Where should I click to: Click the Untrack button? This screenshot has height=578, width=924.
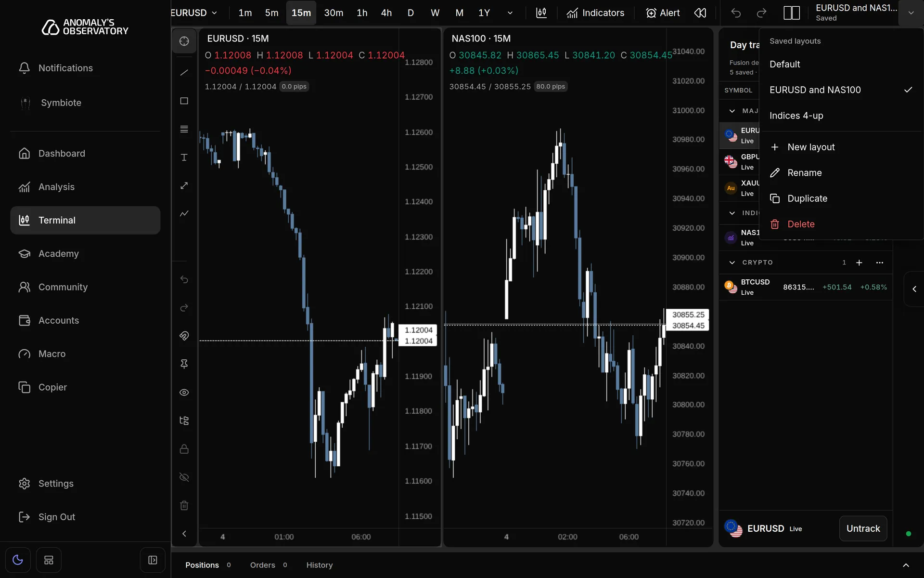[863, 528]
